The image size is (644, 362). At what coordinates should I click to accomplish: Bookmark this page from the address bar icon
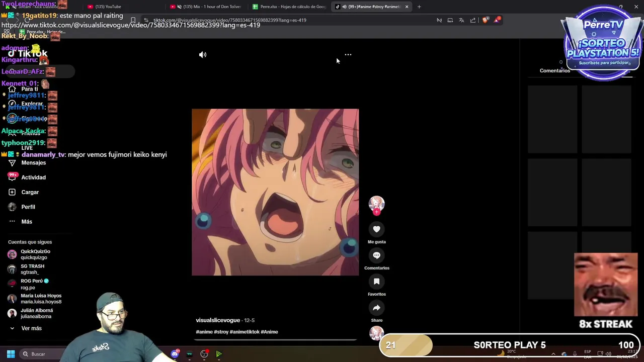(x=133, y=20)
